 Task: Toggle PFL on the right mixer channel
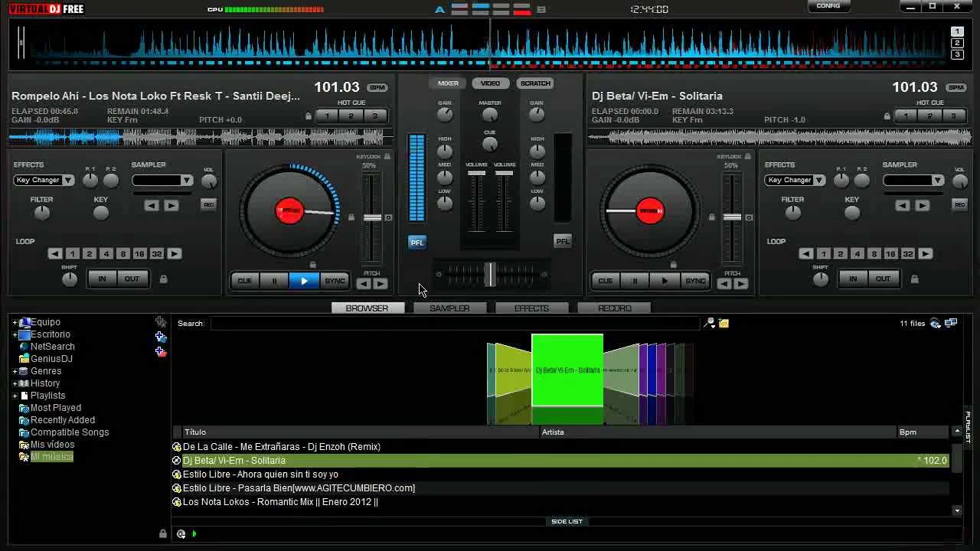563,241
